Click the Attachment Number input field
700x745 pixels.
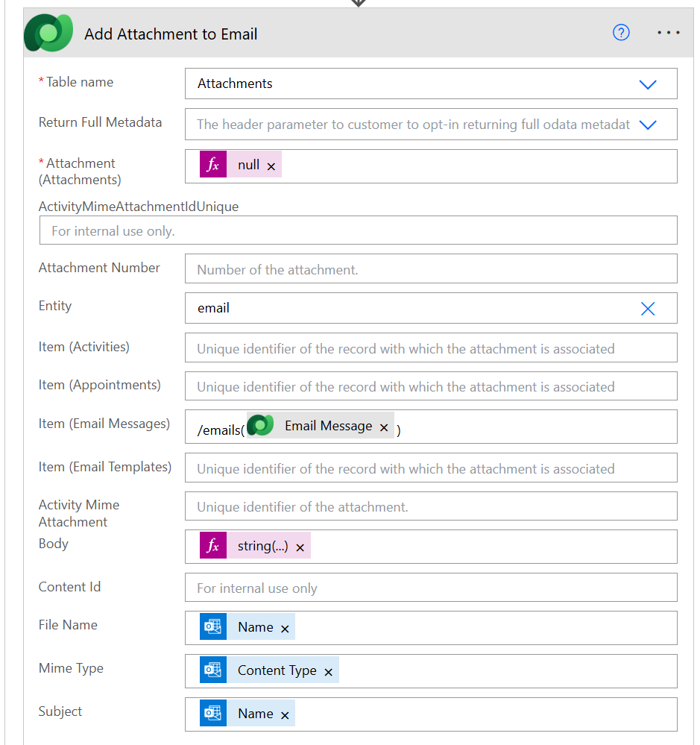pyautogui.click(x=430, y=269)
